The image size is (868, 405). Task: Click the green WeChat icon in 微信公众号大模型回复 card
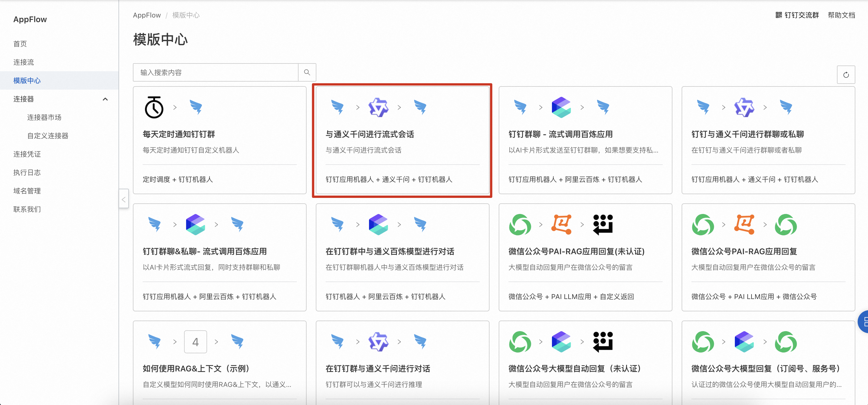(x=703, y=342)
